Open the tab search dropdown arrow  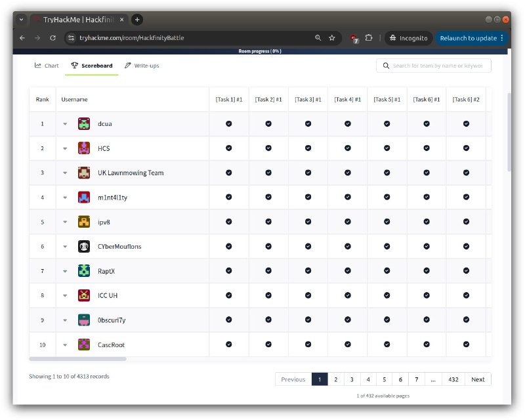(21, 20)
